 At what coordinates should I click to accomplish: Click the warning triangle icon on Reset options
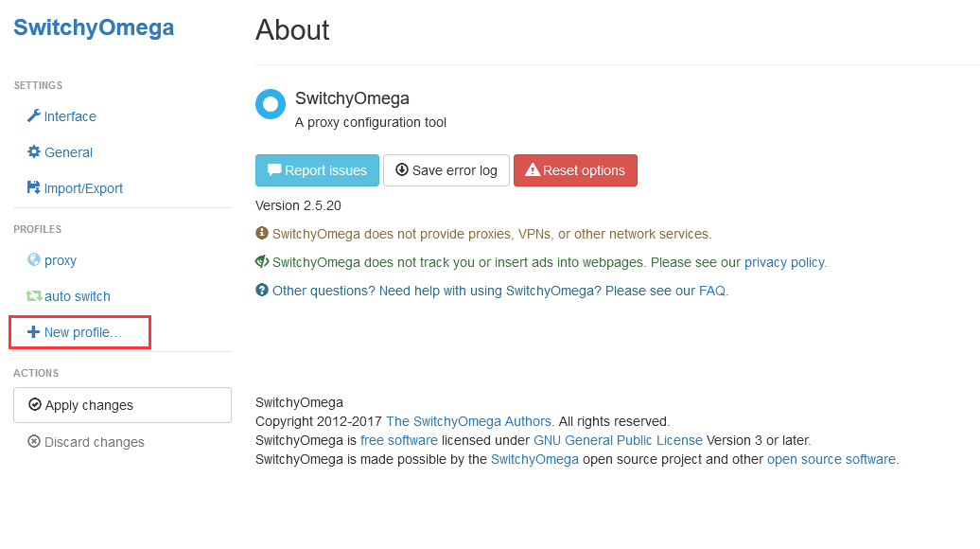point(533,170)
